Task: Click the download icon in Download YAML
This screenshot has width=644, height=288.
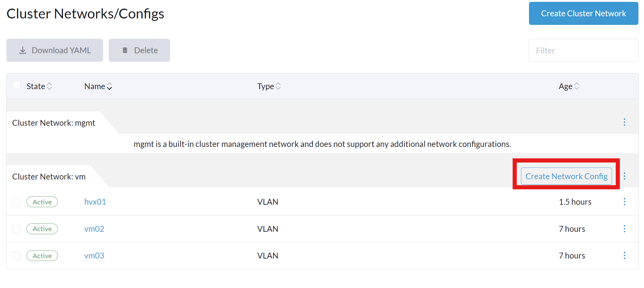Action: (x=23, y=50)
